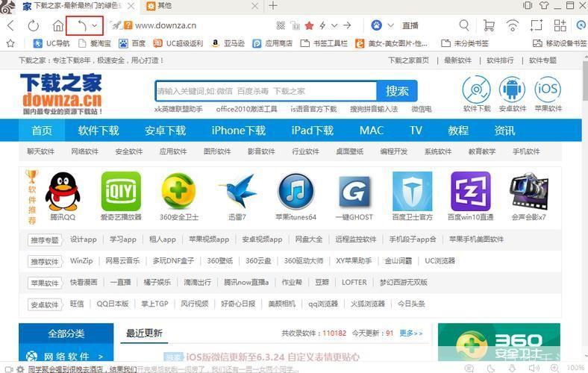588x373 pixels.
Task: Open the 360安全卫士 app icon
Action: [x=179, y=192]
